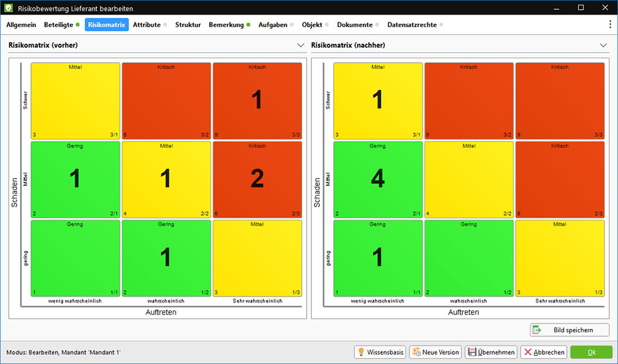Select the 2/3 Kritisch cell showing 2 in vorher
Viewport: 618px width, 364px height.
tap(257, 179)
